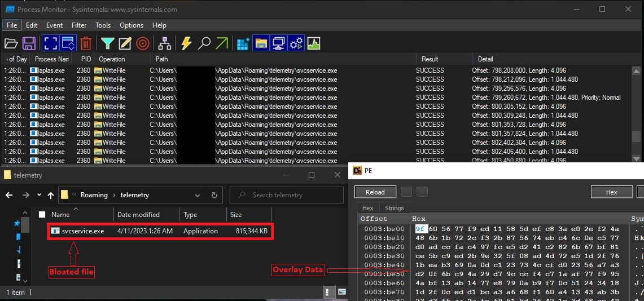Save captured events with the floppy icon
This screenshot has height=301, width=644.
[x=29, y=43]
